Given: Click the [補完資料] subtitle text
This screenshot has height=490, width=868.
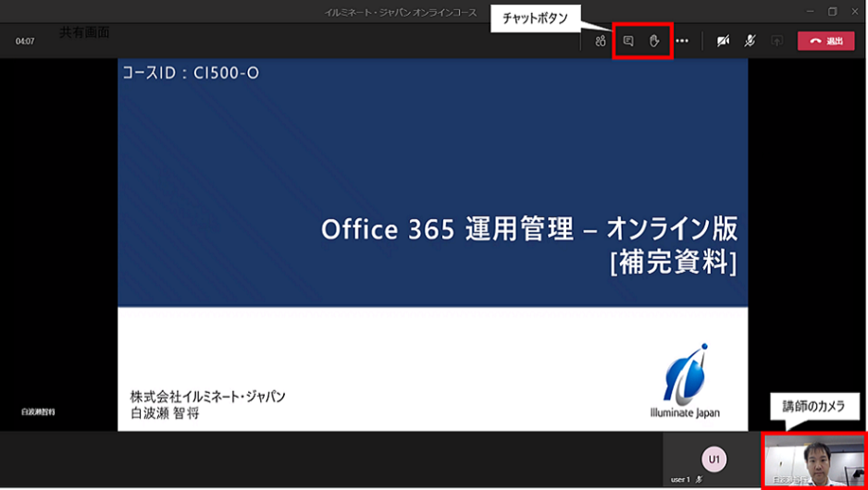Looking at the screenshot, I should tap(674, 263).
